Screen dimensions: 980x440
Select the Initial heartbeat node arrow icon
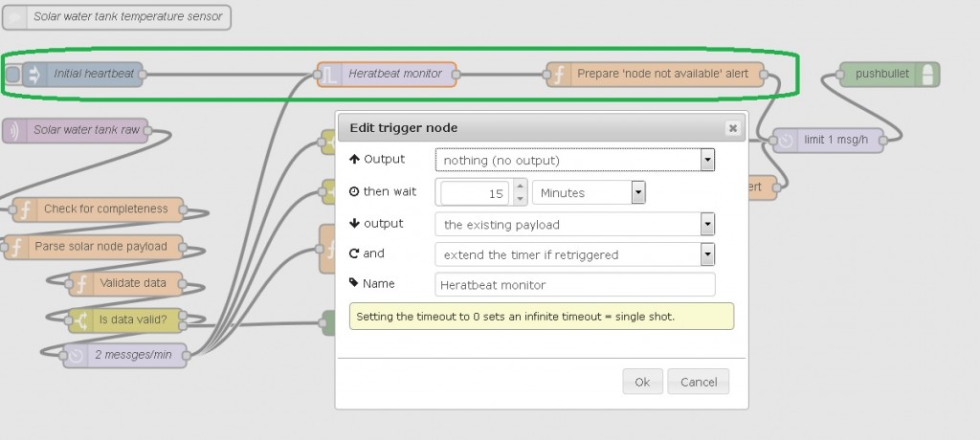coord(34,75)
